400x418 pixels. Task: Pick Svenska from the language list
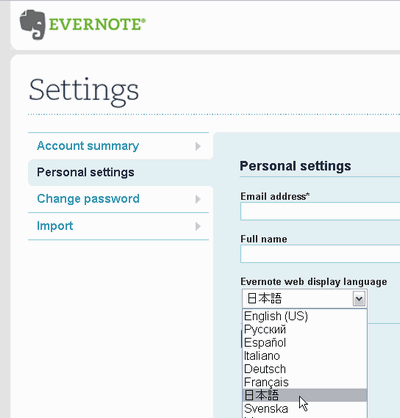pyautogui.click(x=305, y=408)
